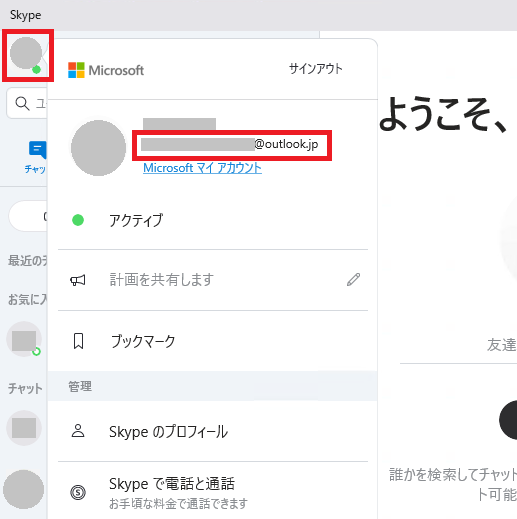This screenshot has height=519, width=517.
Task: Click the 管理 section header
Action: [80, 386]
